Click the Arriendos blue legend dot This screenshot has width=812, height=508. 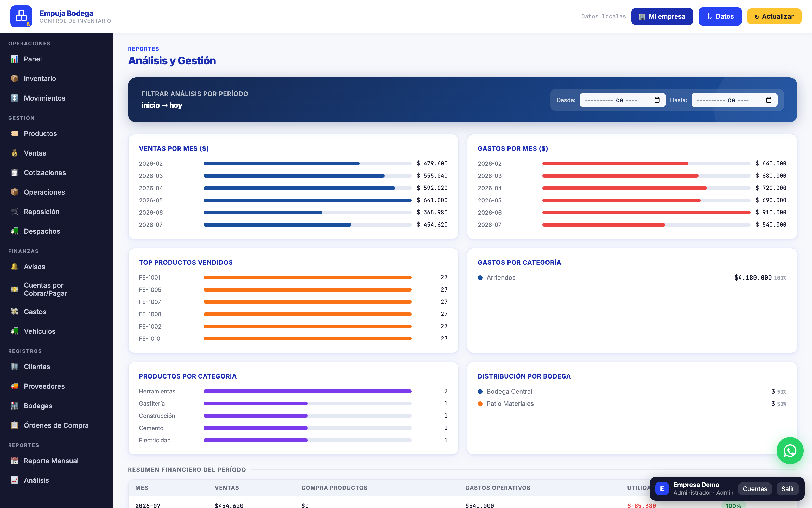pos(480,278)
